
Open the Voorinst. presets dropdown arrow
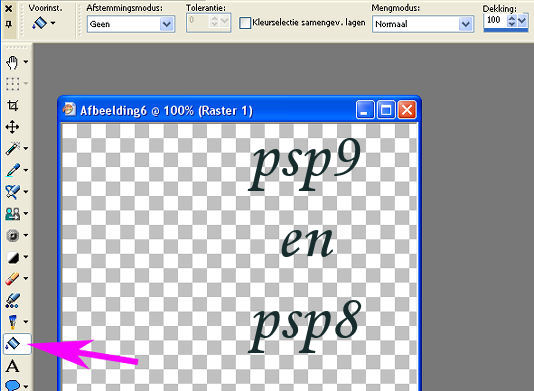coord(53,23)
